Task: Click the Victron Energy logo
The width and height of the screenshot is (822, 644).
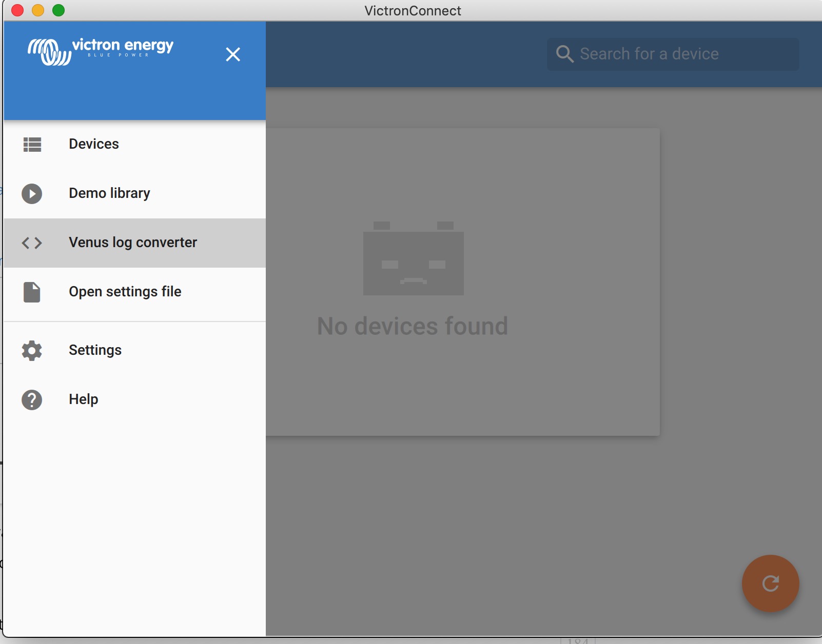Action: coord(101,51)
